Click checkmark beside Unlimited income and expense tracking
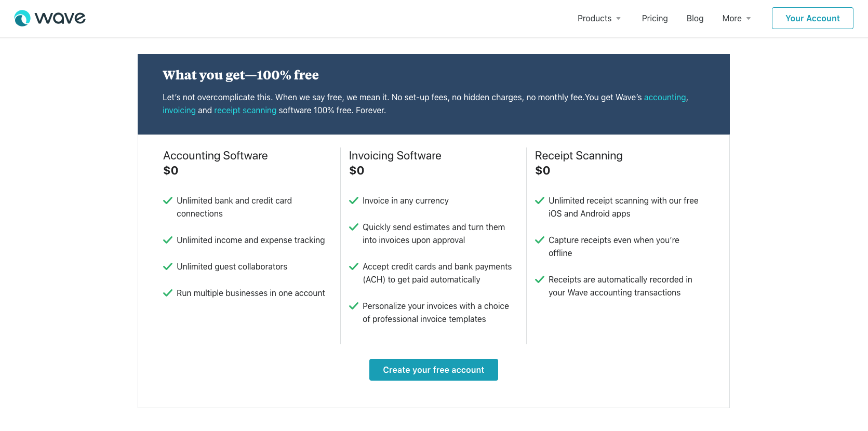Image resolution: width=868 pixels, height=431 pixels. 168,240
